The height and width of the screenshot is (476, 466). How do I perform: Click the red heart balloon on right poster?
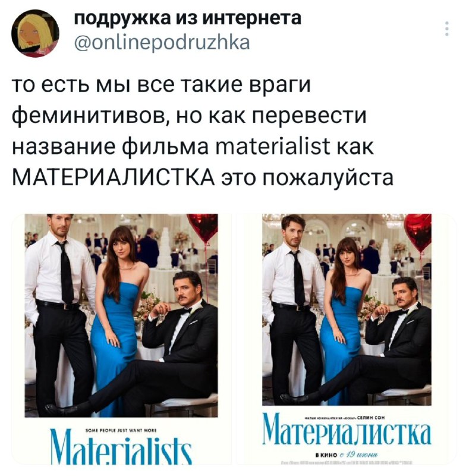[417, 233]
